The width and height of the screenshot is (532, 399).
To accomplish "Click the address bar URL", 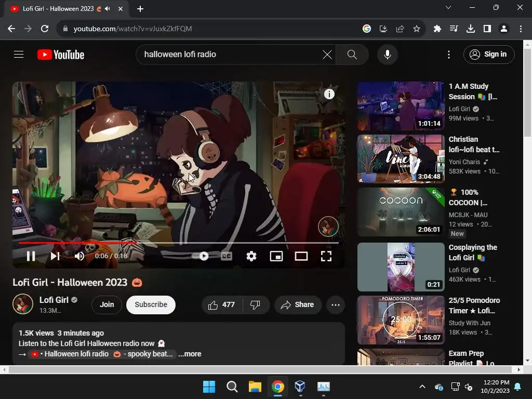I will tap(132, 29).
